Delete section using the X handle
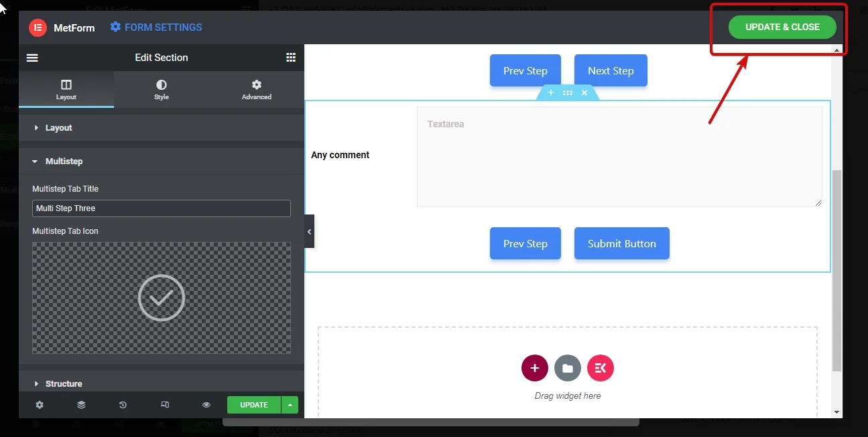This screenshot has width=868, height=437. pos(584,92)
